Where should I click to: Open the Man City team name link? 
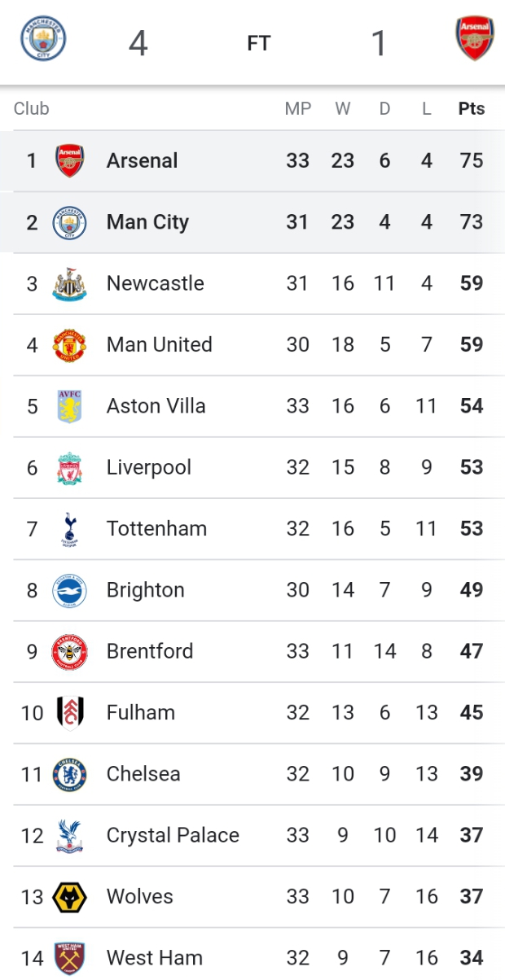pos(147,222)
